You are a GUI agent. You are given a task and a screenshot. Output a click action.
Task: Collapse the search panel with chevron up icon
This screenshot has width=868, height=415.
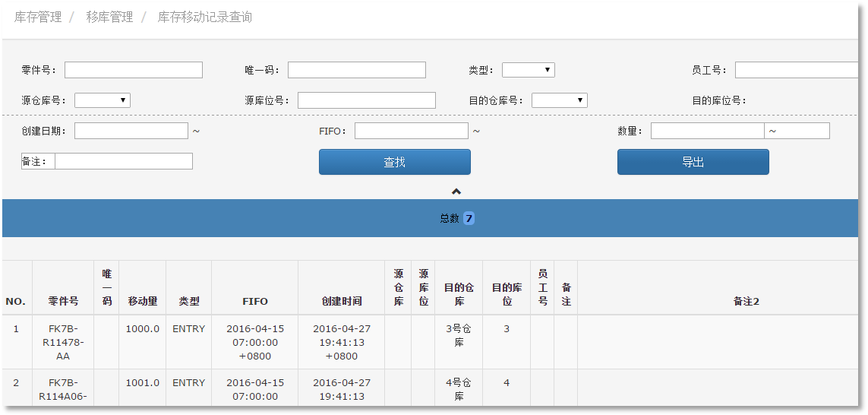tap(456, 192)
